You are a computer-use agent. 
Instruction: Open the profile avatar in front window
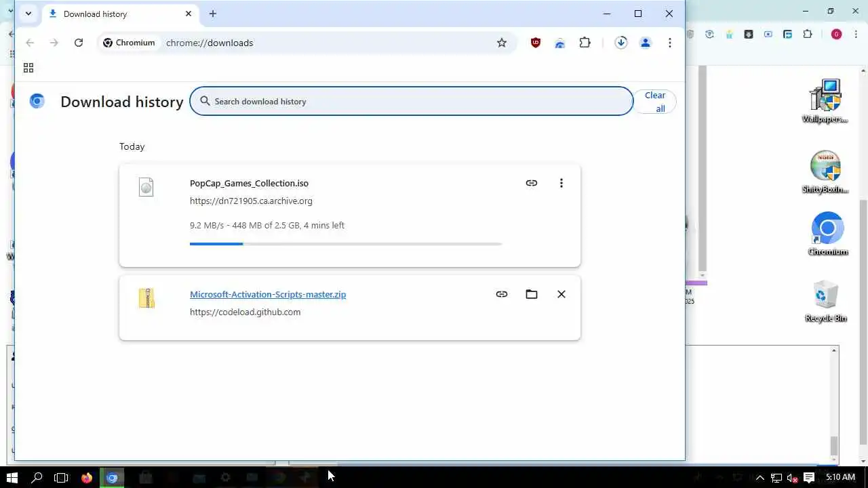click(646, 43)
